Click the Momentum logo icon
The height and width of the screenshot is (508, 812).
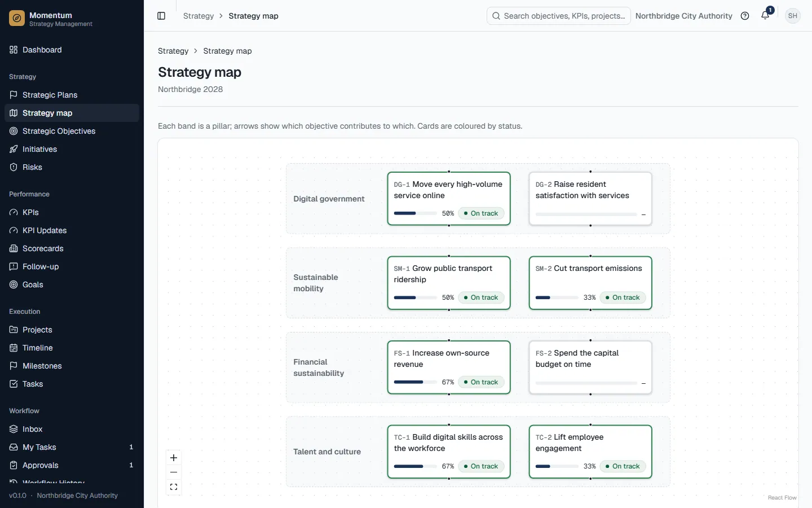(17, 19)
